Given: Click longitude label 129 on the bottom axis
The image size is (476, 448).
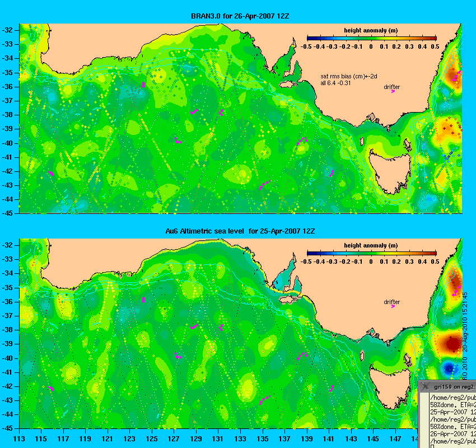Looking at the screenshot, I should pos(196,439).
